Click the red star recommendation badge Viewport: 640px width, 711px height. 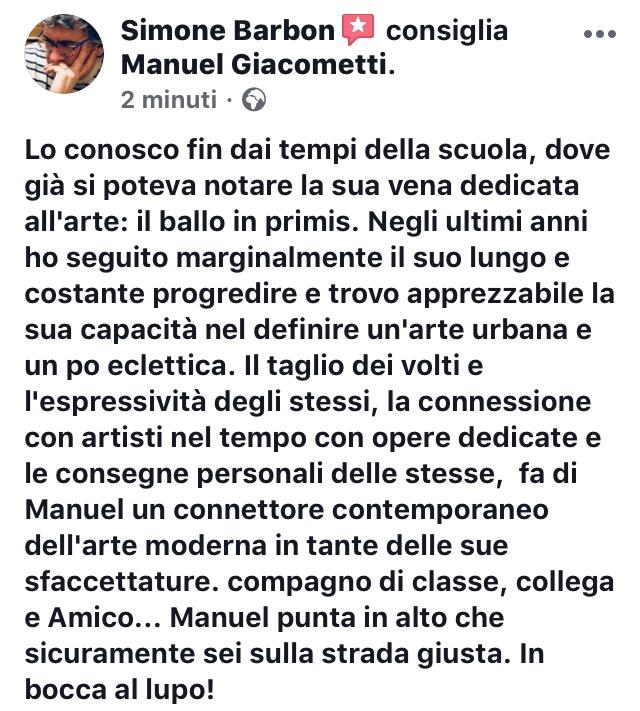point(358,29)
